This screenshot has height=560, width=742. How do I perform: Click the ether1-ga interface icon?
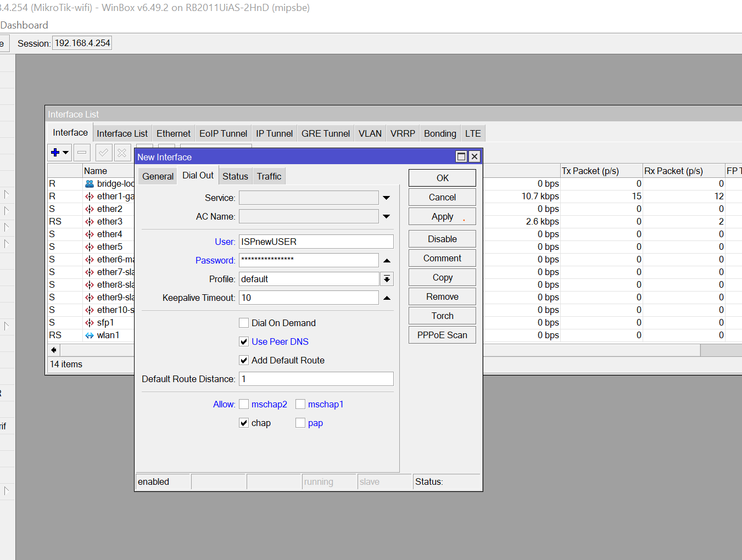90,197
